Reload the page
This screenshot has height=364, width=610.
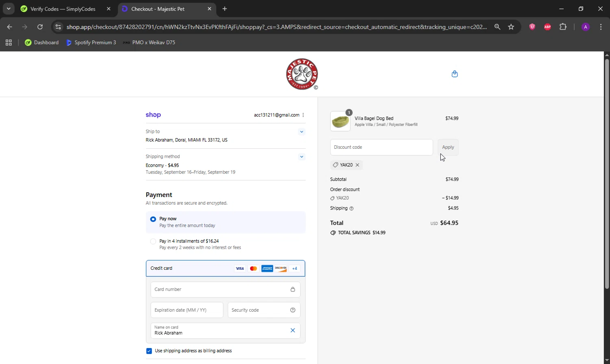click(x=40, y=27)
